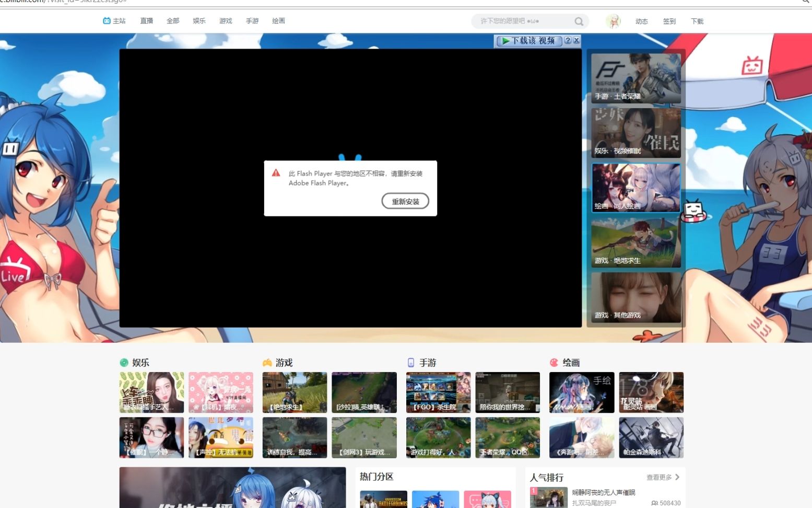The height and width of the screenshot is (508, 812).
Task: Click the 重新安装 reinstall button
Action: 405,201
